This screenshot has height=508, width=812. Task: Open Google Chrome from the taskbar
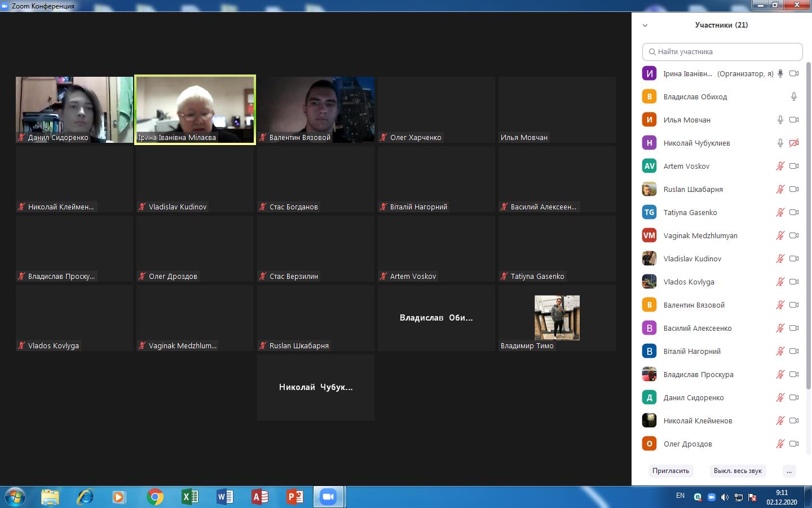point(155,497)
